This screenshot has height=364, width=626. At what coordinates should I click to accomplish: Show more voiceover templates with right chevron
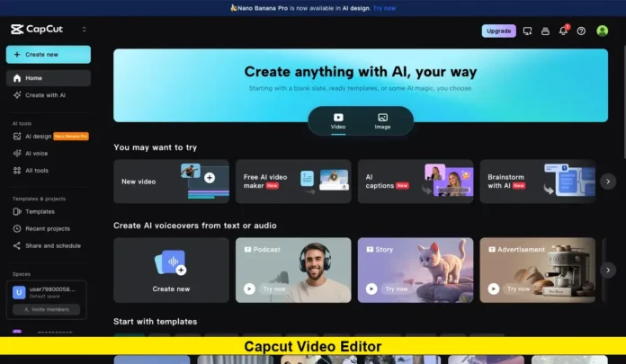[608, 271]
